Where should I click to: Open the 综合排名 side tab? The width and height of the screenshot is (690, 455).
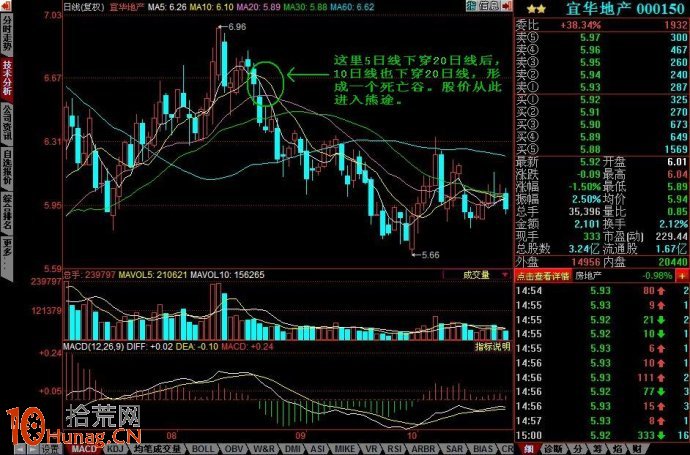click(7, 213)
